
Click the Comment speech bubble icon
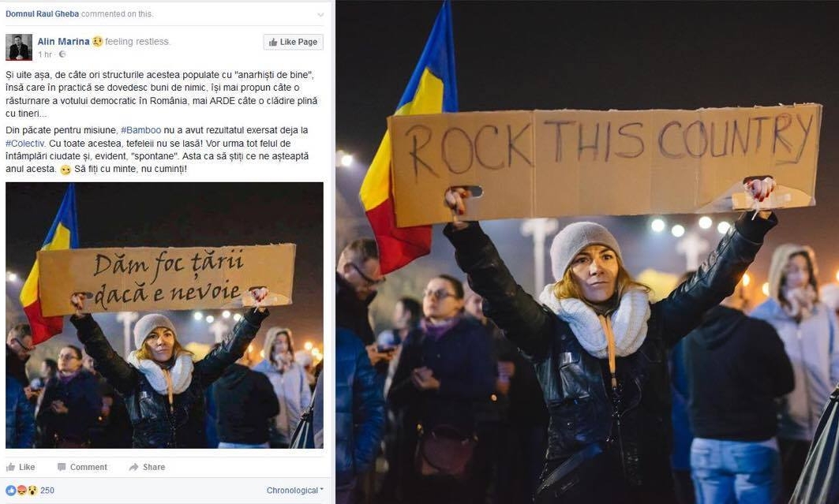pos(62,467)
